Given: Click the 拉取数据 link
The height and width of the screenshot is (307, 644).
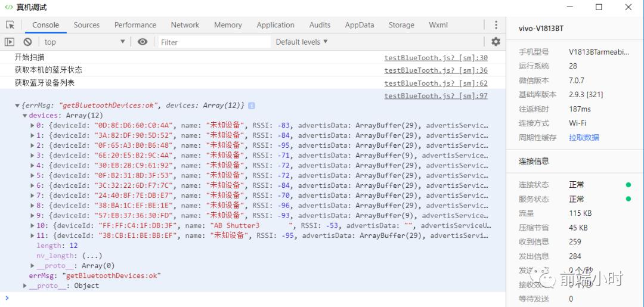Looking at the screenshot, I should (x=584, y=138).
